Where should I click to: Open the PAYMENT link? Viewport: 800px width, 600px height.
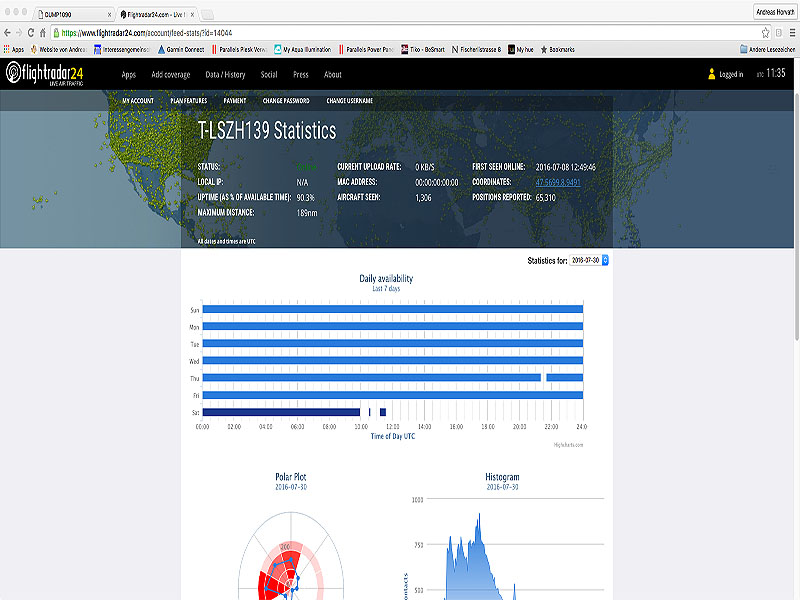point(235,101)
